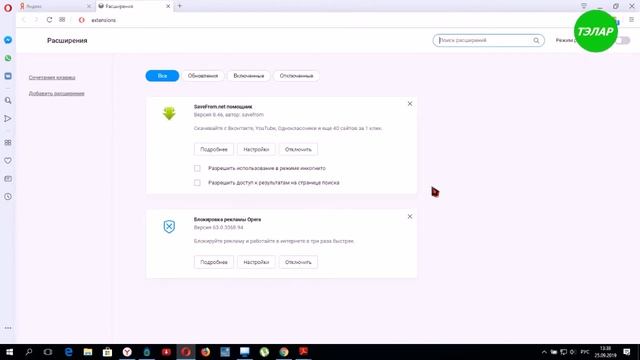Remove Opera ad blocker extension with X
The height and width of the screenshot is (360, 640).
[410, 216]
